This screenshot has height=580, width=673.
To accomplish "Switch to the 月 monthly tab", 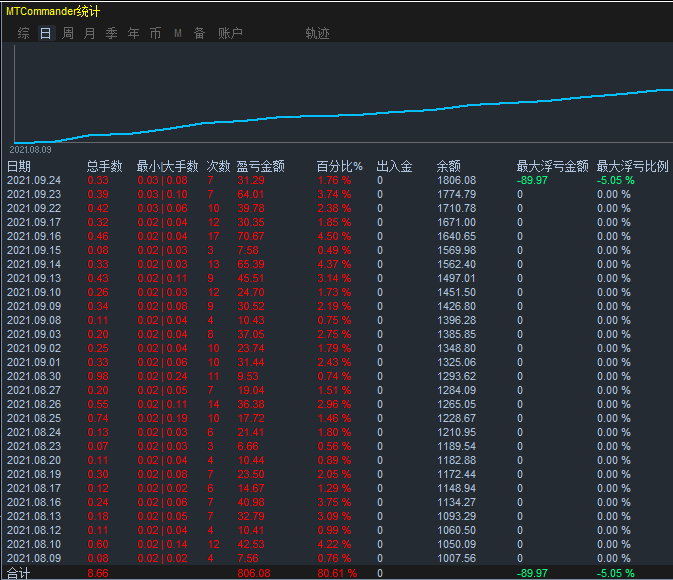I will 90,33.
